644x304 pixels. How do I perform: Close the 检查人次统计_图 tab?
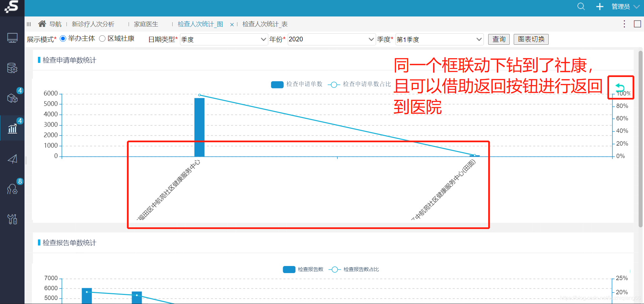pyautogui.click(x=232, y=25)
